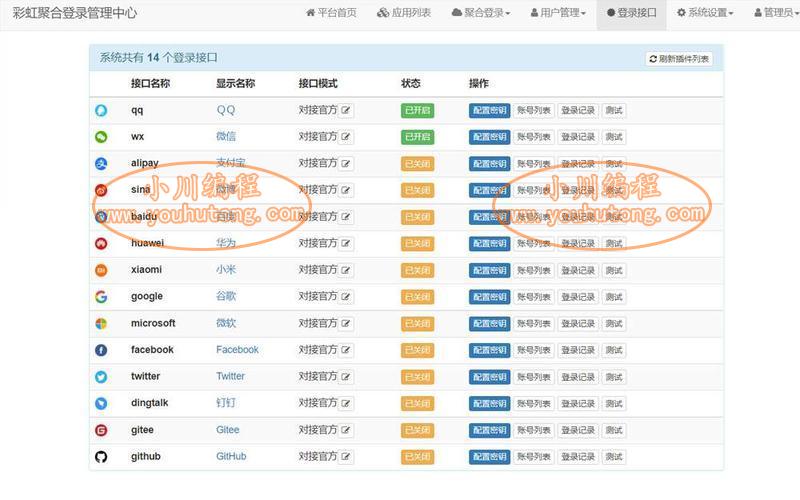Click 配置密钥 for the github row
The width and height of the screenshot is (800, 500).
[x=489, y=457]
